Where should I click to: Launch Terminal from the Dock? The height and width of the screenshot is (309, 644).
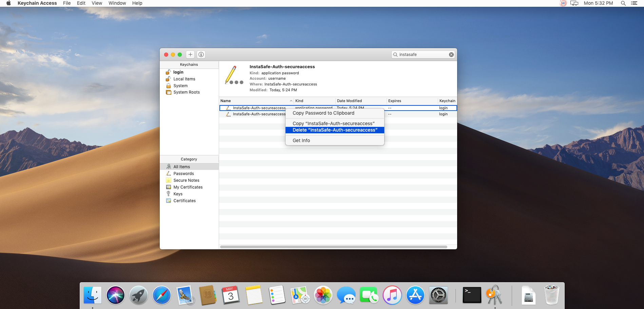click(x=472, y=295)
